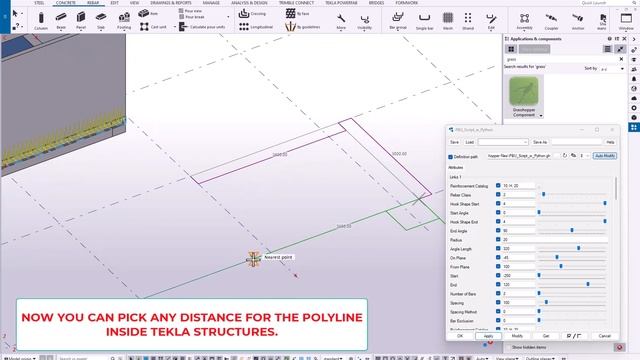This screenshot has width=640, height=360.
Task: Select the Strand tool
Action: coord(468,21)
